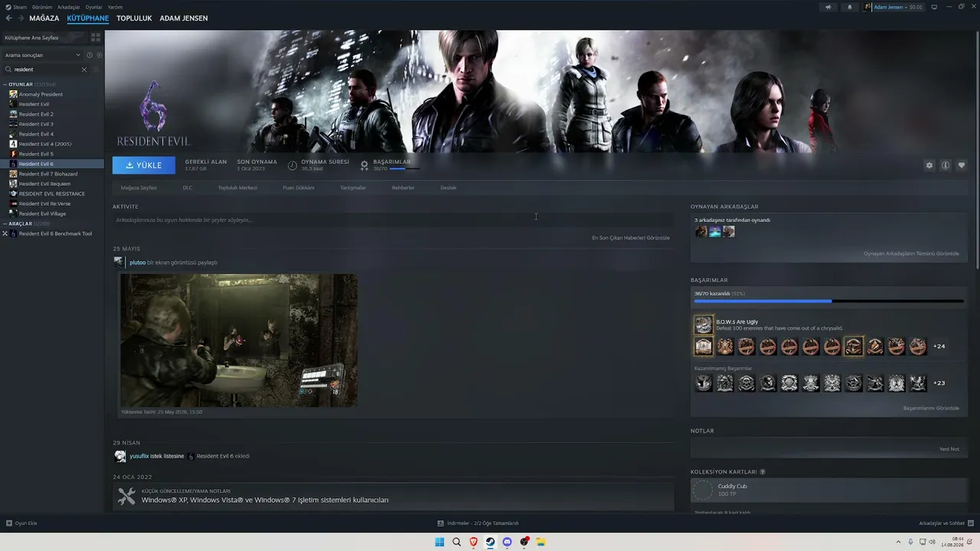This screenshot has height=551, width=980.
Task: Go back with the left navigation arrow
Action: click(x=8, y=18)
